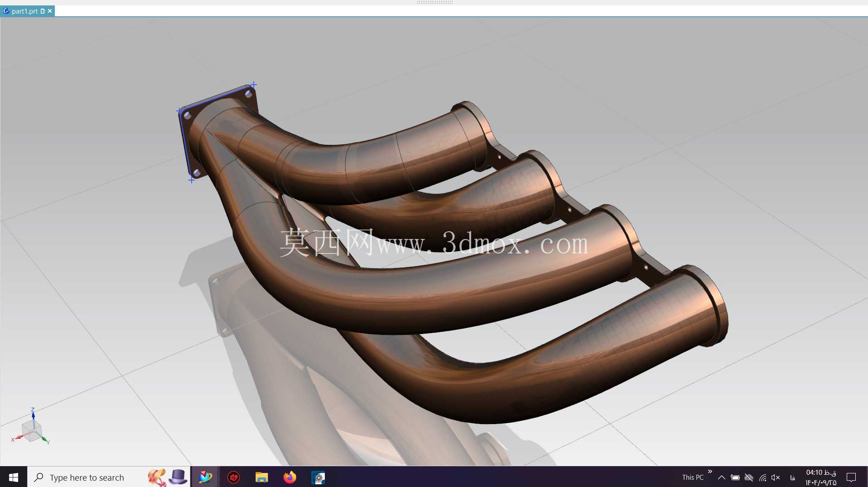Click the bolt hole at flange top-right
Image resolution: width=868 pixels, height=487 pixels.
click(x=248, y=94)
